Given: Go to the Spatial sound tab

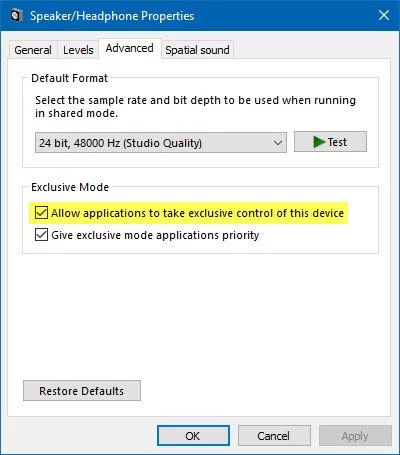Looking at the screenshot, I should (x=197, y=50).
